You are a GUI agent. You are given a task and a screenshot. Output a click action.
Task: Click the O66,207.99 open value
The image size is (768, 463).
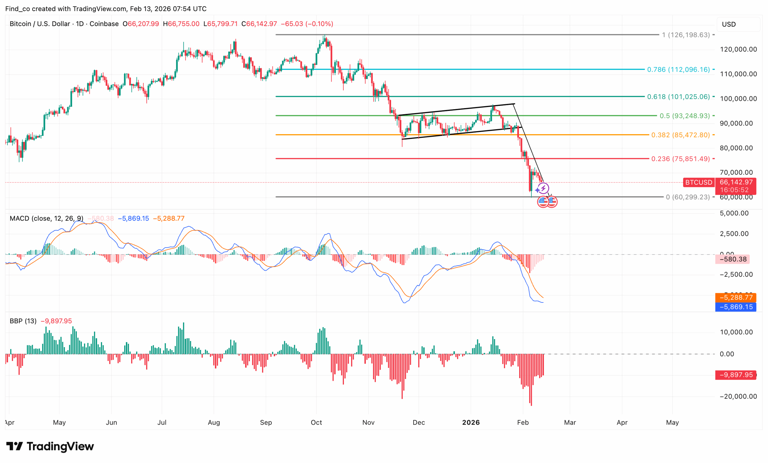[x=141, y=24]
